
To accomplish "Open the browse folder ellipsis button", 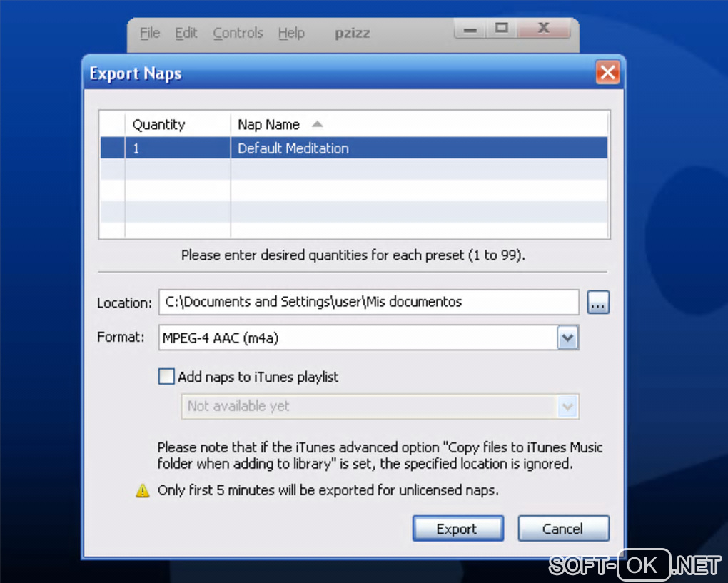I will tap(598, 303).
